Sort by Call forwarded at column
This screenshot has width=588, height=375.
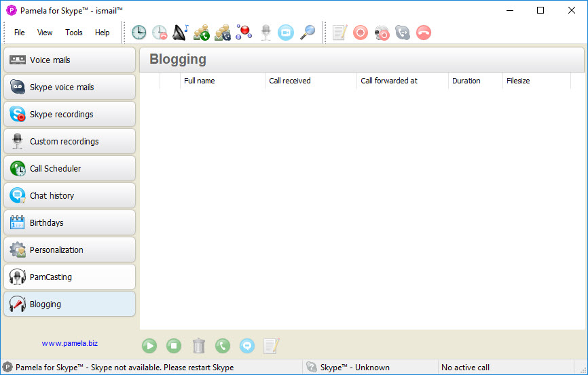pyautogui.click(x=403, y=81)
